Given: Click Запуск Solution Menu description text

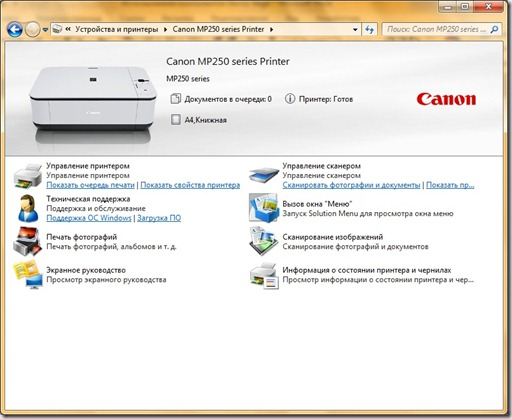Looking at the screenshot, I should click(368, 213).
